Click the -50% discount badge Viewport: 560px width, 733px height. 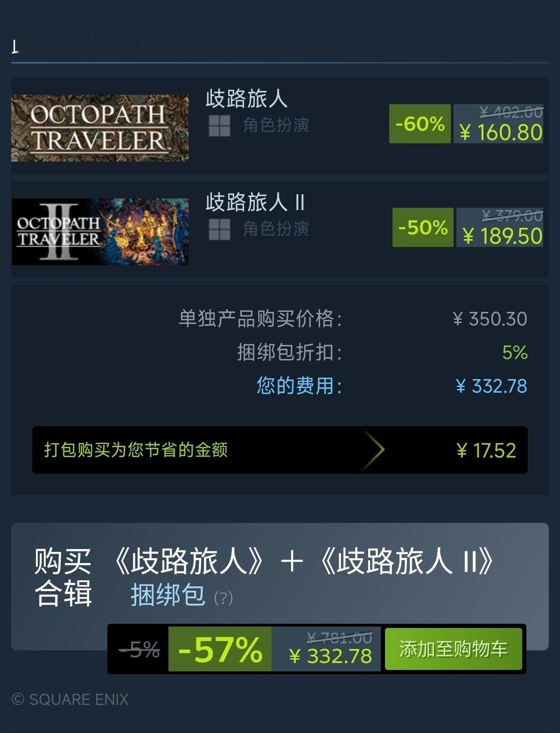[423, 227]
